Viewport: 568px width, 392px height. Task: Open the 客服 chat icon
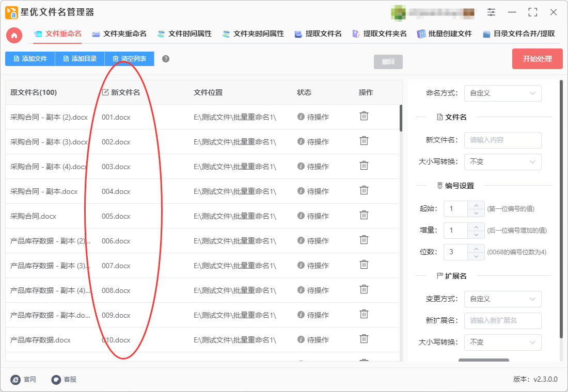click(56, 379)
